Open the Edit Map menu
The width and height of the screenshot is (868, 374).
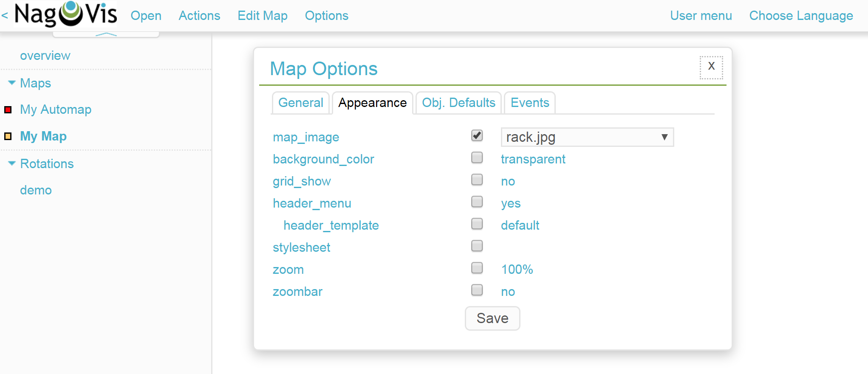[263, 16]
